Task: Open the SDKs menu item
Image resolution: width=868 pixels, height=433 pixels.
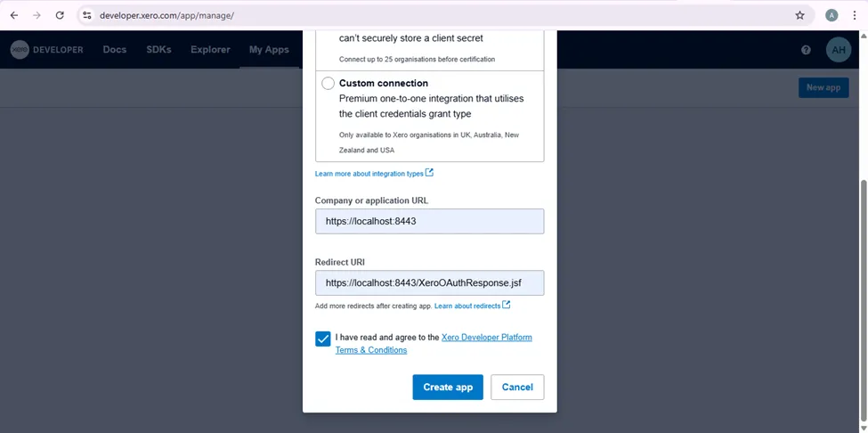Action: (x=158, y=50)
